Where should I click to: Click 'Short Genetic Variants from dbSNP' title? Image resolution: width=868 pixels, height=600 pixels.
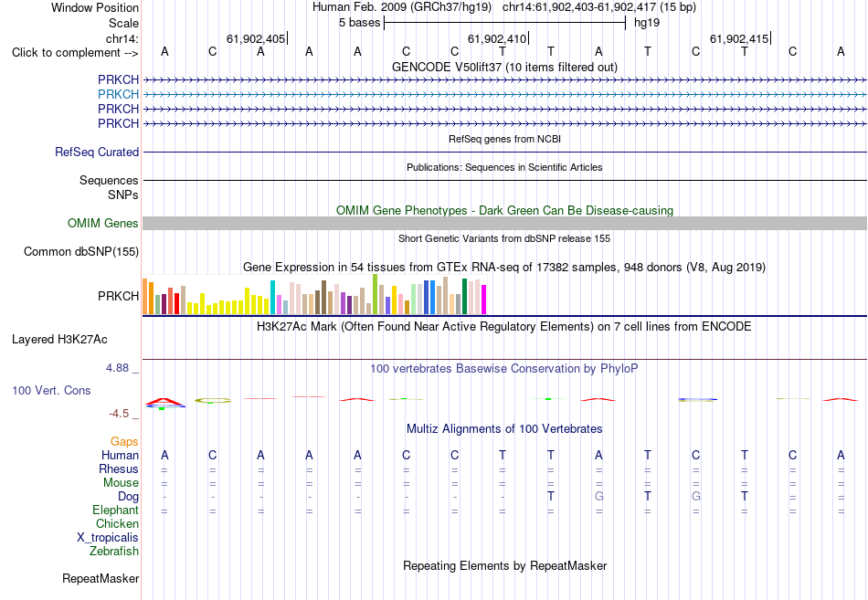click(x=505, y=238)
